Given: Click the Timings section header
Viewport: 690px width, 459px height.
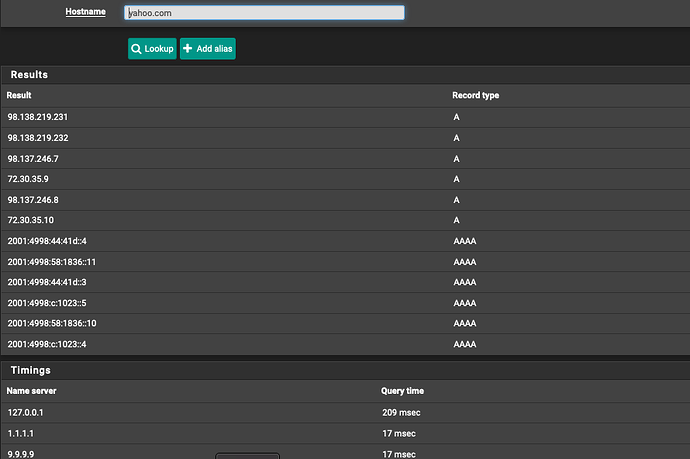Looking at the screenshot, I should pyautogui.click(x=31, y=371).
